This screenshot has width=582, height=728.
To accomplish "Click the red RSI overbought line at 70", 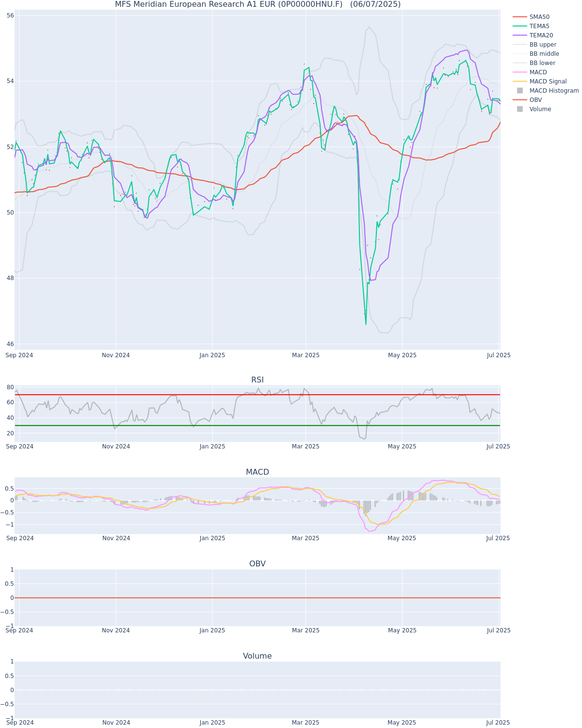I will coord(258,395).
